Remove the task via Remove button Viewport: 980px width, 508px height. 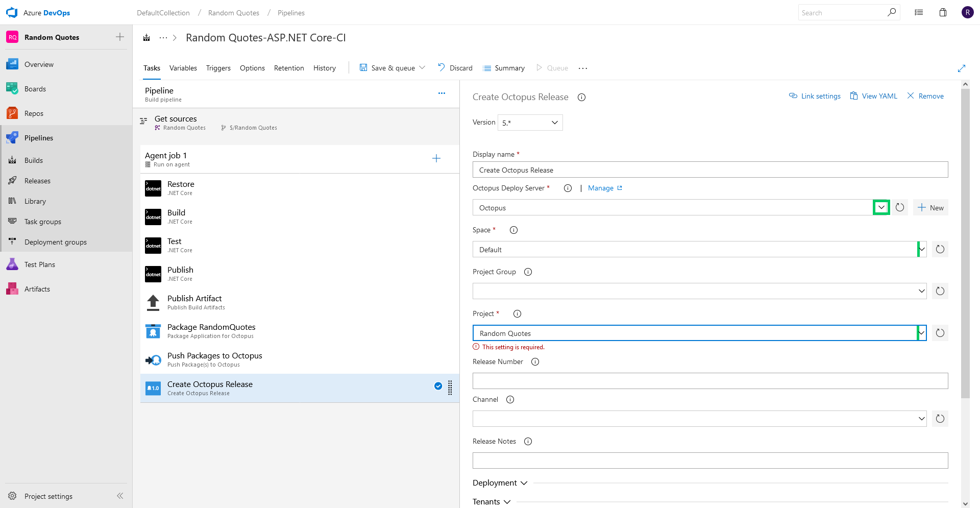click(x=925, y=96)
